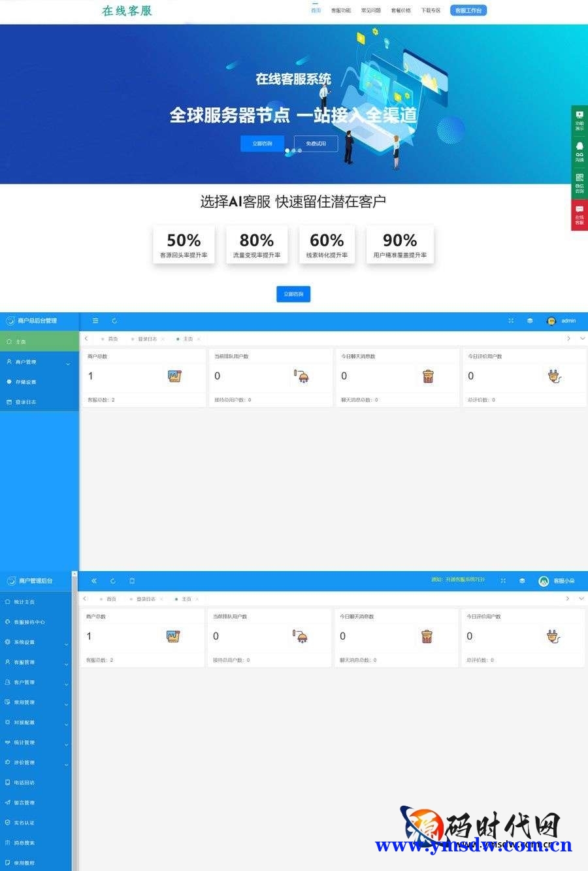The height and width of the screenshot is (871, 588).
Task: Open tab dropdown arrow in the upper admin tab bar
Action: click(582, 338)
